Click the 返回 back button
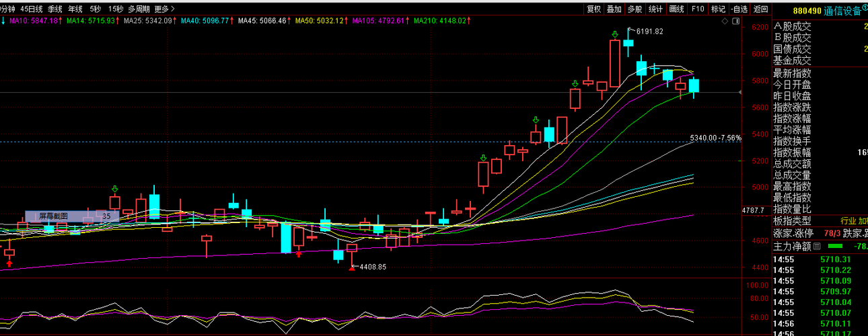 [760, 9]
